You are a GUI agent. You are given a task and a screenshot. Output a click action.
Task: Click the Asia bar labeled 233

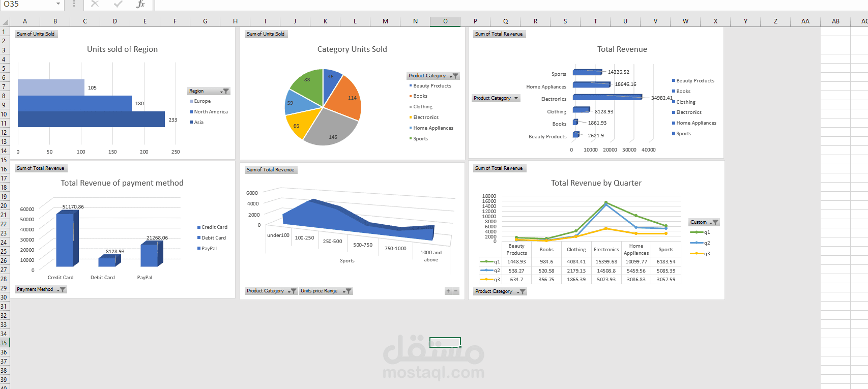91,119
